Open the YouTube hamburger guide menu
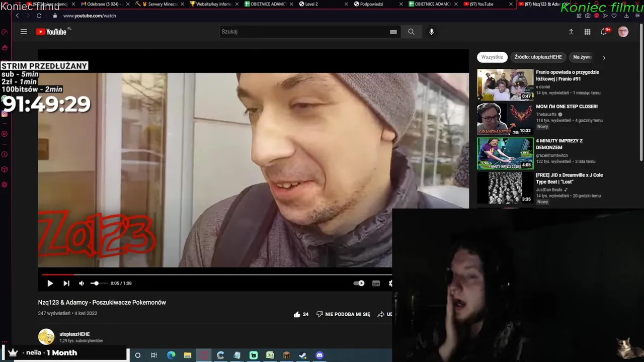The height and width of the screenshot is (362, 644). click(24, 32)
